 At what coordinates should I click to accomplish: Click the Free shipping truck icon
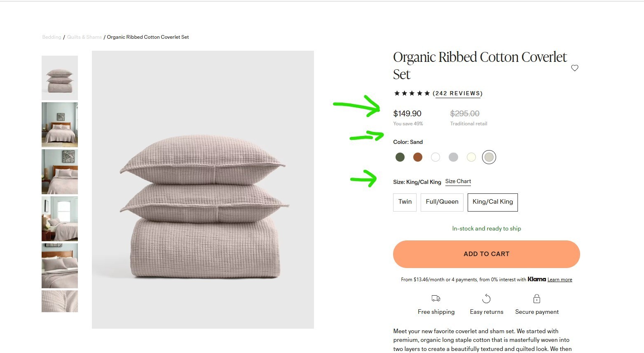click(436, 298)
